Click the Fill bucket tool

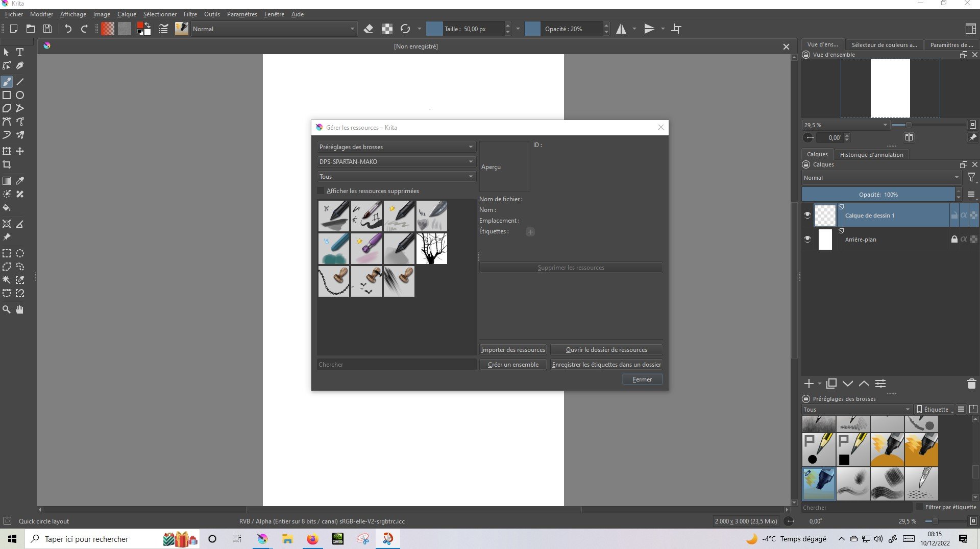(7, 208)
